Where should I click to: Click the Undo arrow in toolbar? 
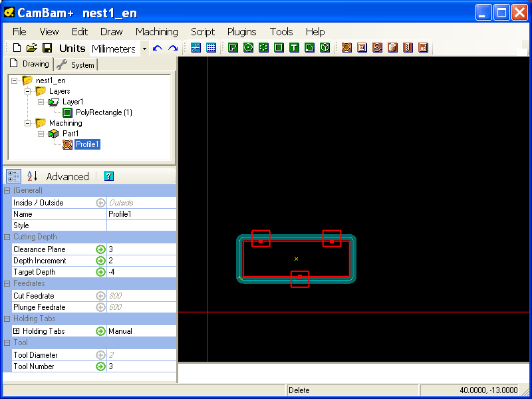click(158, 48)
